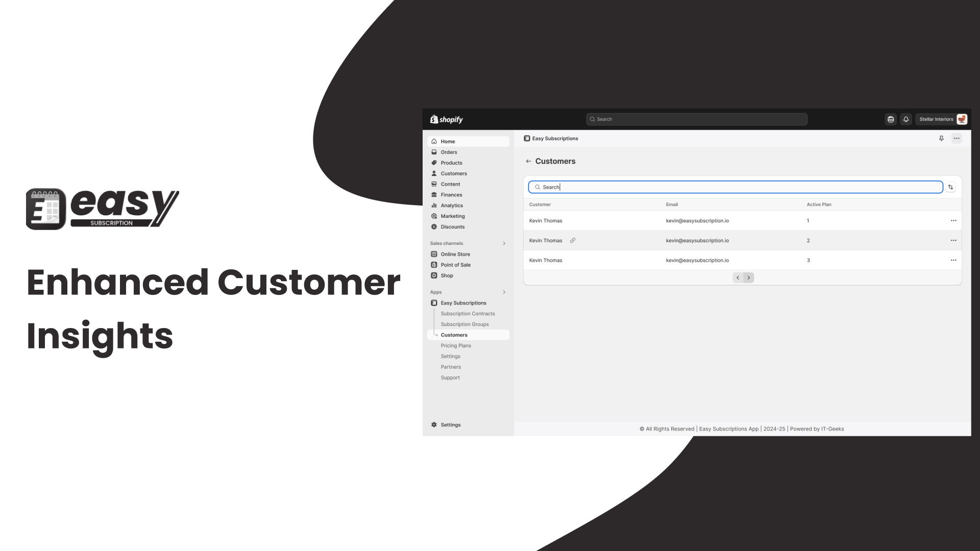Image resolution: width=980 pixels, height=551 pixels.
Task: Click the Easy Subscriptions app icon
Action: pyautogui.click(x=434, y=302)
